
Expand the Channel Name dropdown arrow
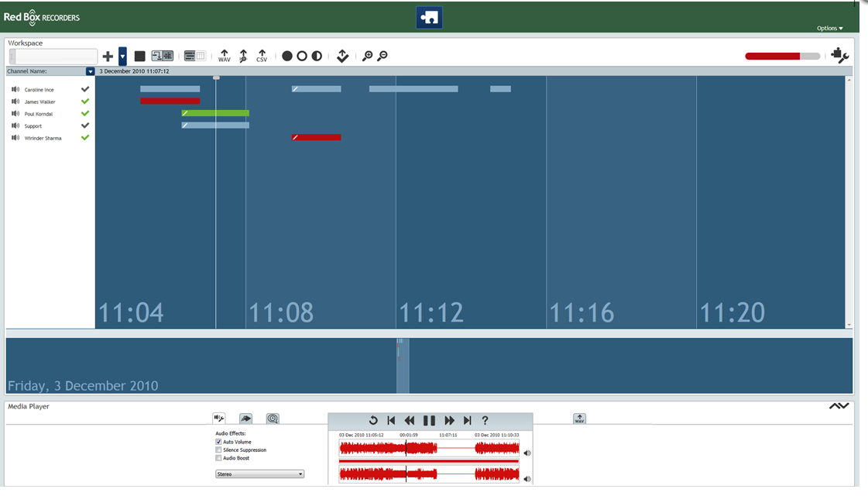tap(90, 71)
